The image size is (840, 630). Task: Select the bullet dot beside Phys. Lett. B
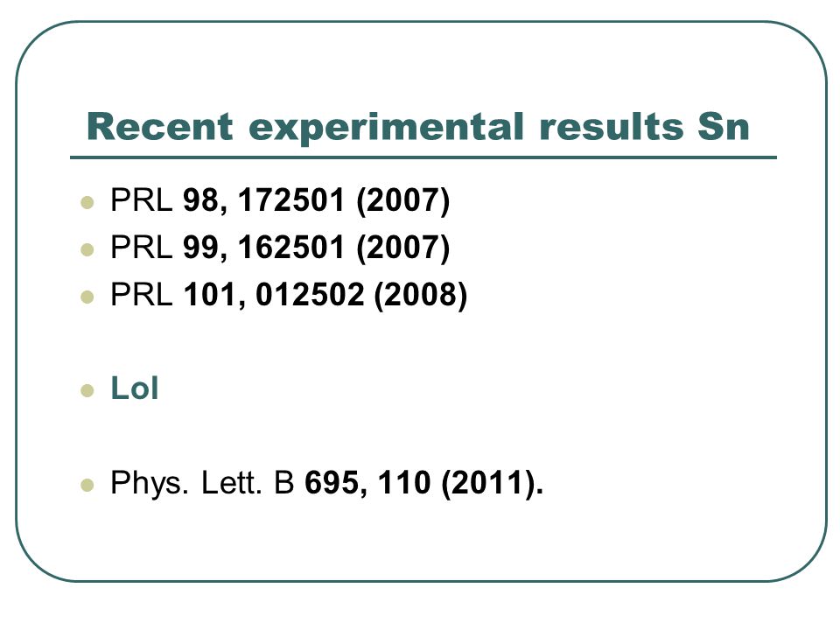pyautogui.click(x=87, y=486)
